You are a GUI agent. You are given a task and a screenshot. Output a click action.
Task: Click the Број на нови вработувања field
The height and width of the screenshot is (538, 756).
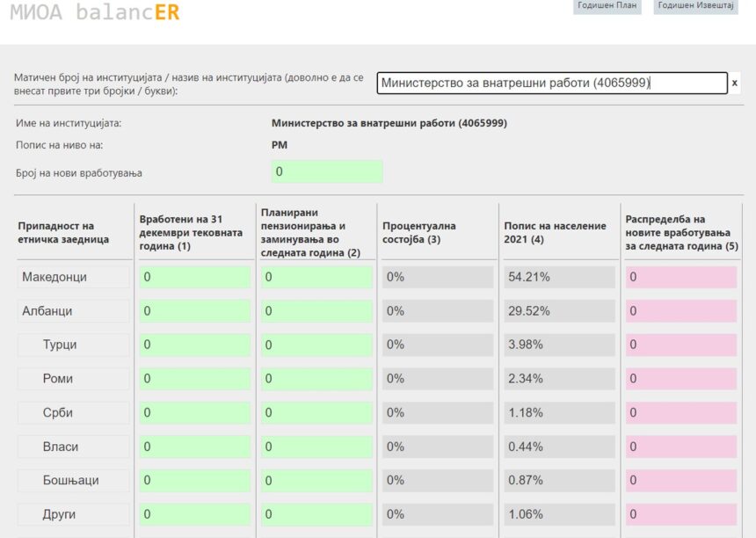(326, 171)
